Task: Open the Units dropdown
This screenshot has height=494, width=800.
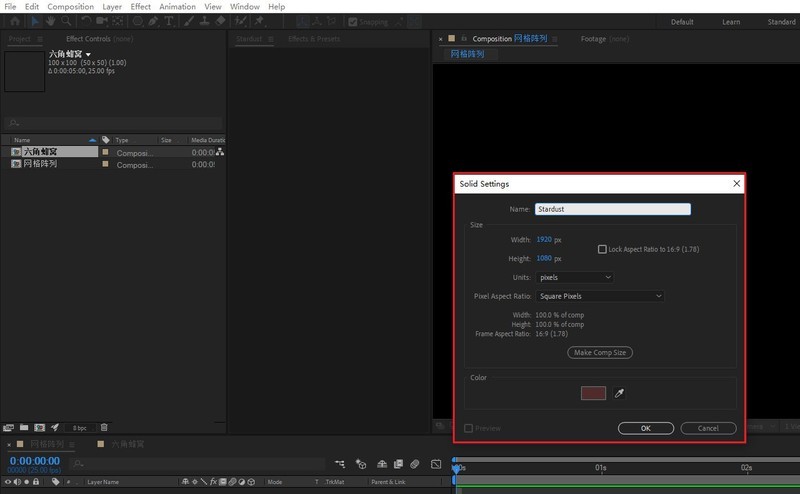Action: [x=574, y=277]
